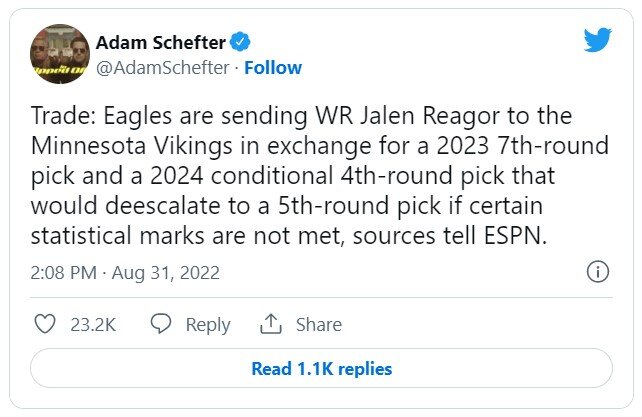Open the tweet info circle icon
642x417 pixels.
(597, 272)
